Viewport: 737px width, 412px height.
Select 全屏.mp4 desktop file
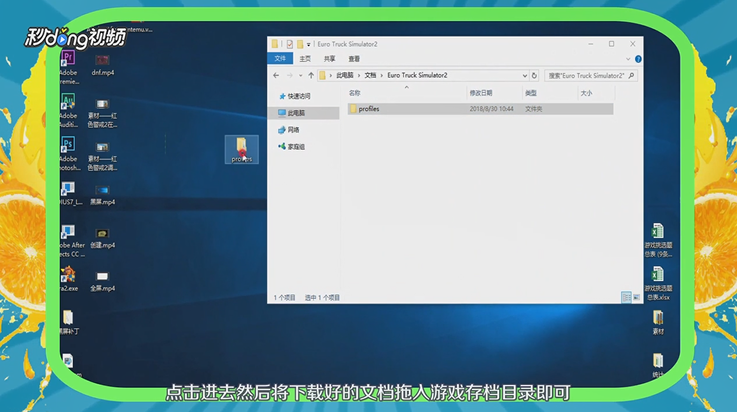click(x=102, y=281)
